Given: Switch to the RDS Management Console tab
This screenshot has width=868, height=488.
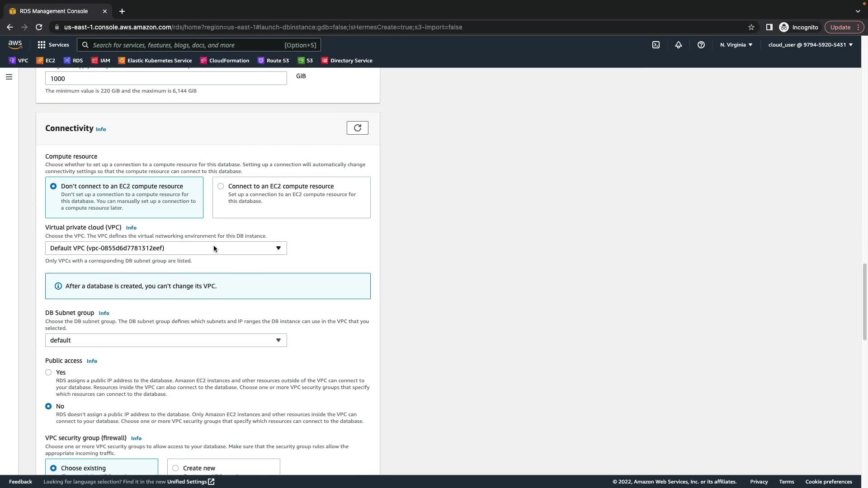Looking at the screenshot, I should click(x=53, y=11).
